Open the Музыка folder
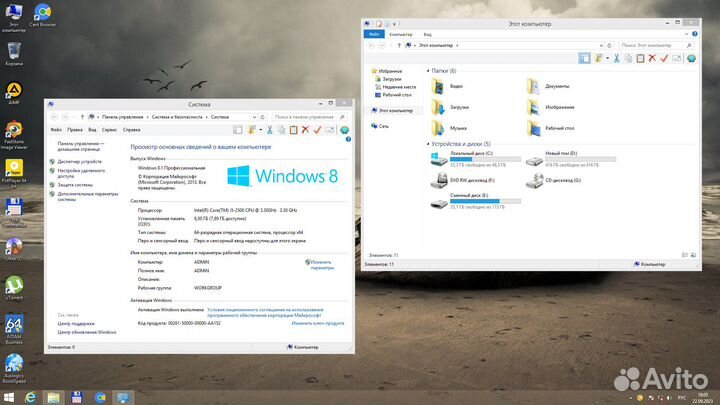This screenshot has width=720, height=405. pos(449,128)
